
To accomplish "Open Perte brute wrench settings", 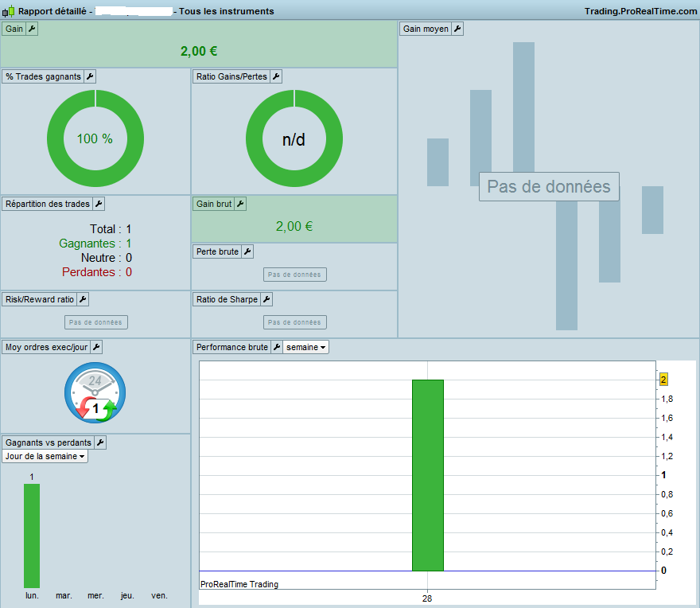I will (247, 252).
